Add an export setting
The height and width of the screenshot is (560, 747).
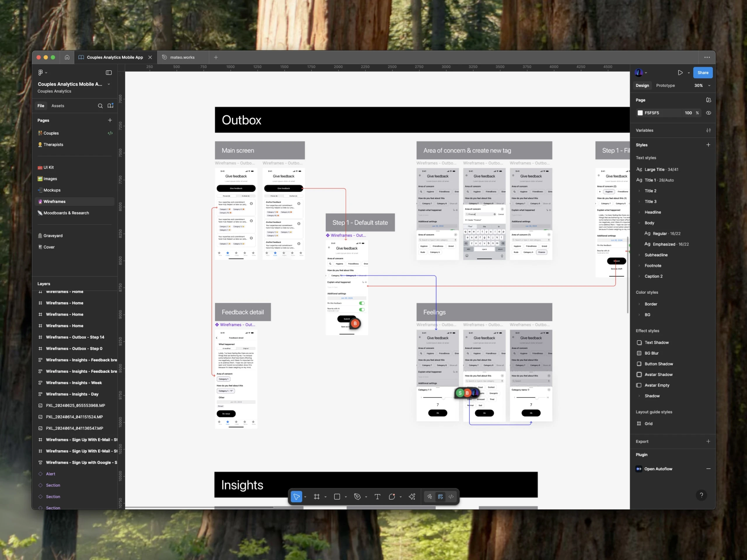click(x=708, y=441)
